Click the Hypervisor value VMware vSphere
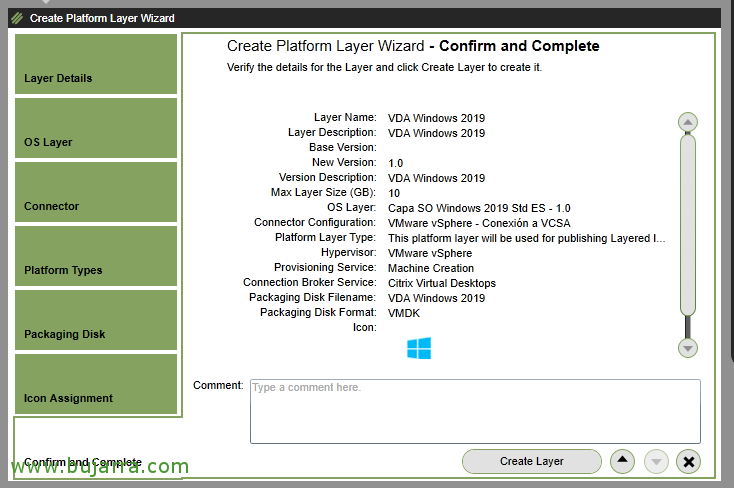This screenshot has height=488, width=734. point(430,253)
